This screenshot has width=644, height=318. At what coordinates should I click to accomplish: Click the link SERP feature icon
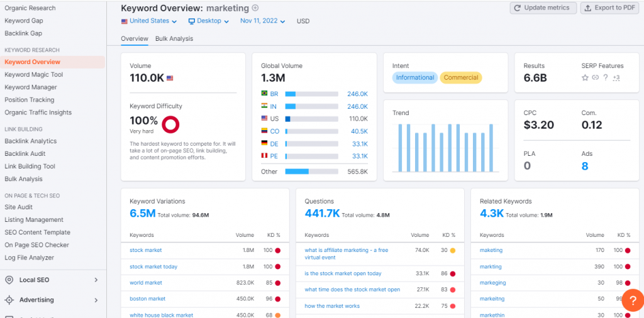[595, 77]
